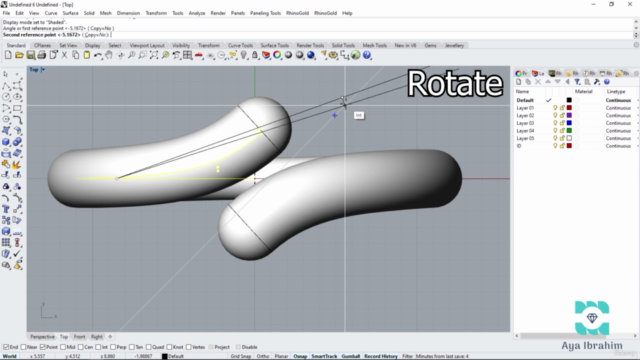Enable the Perp osnap checkbox
Screen dimensions: 640x360
click(113, 347)
